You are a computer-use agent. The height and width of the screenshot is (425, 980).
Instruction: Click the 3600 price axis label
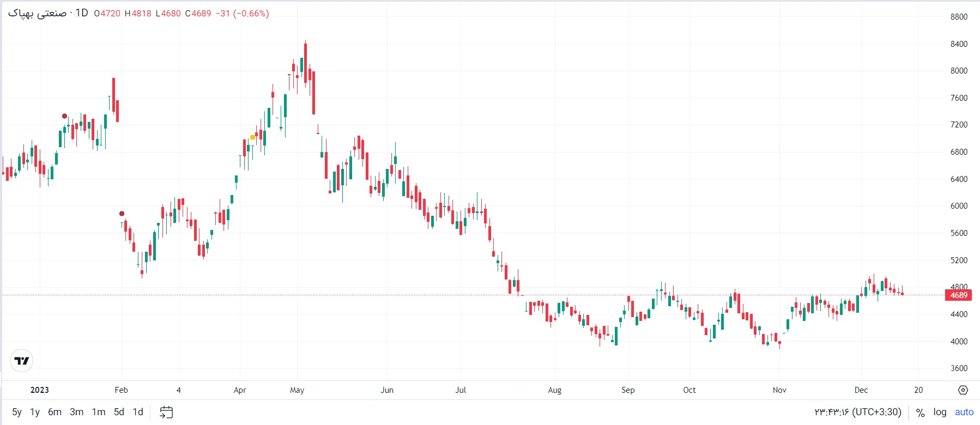coord(959,368)
